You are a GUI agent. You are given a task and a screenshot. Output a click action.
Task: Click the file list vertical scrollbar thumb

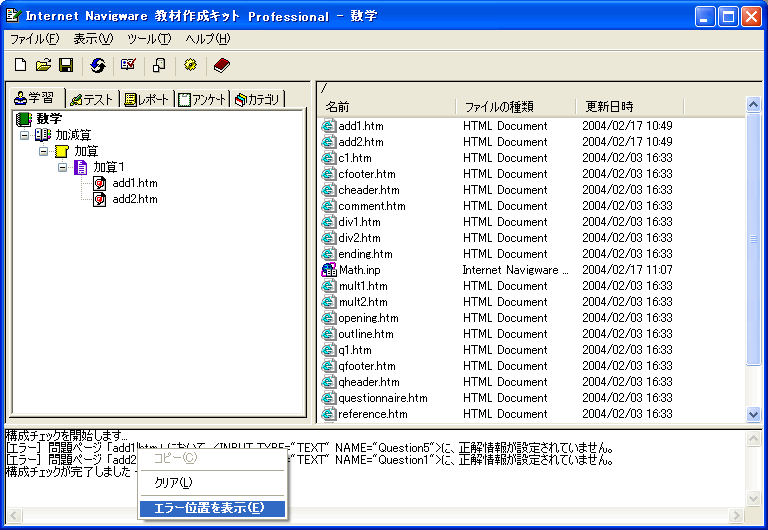[x=753, y=239]
